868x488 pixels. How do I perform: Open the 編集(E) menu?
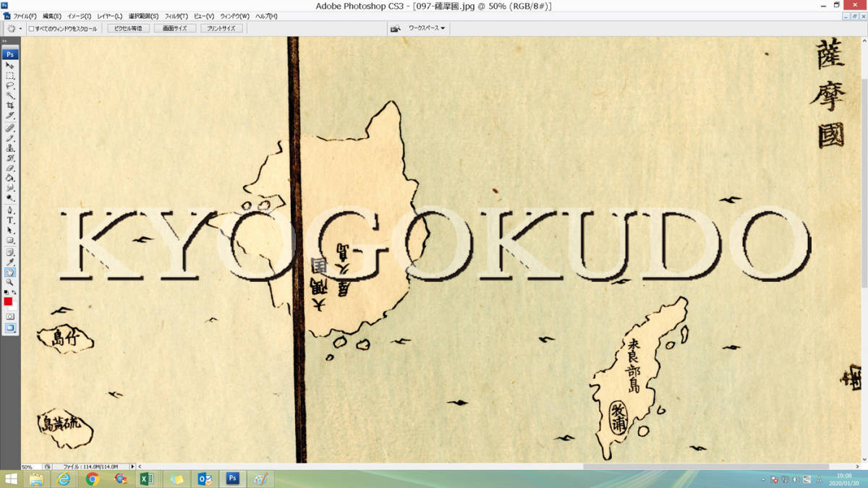tap(52, 16)
